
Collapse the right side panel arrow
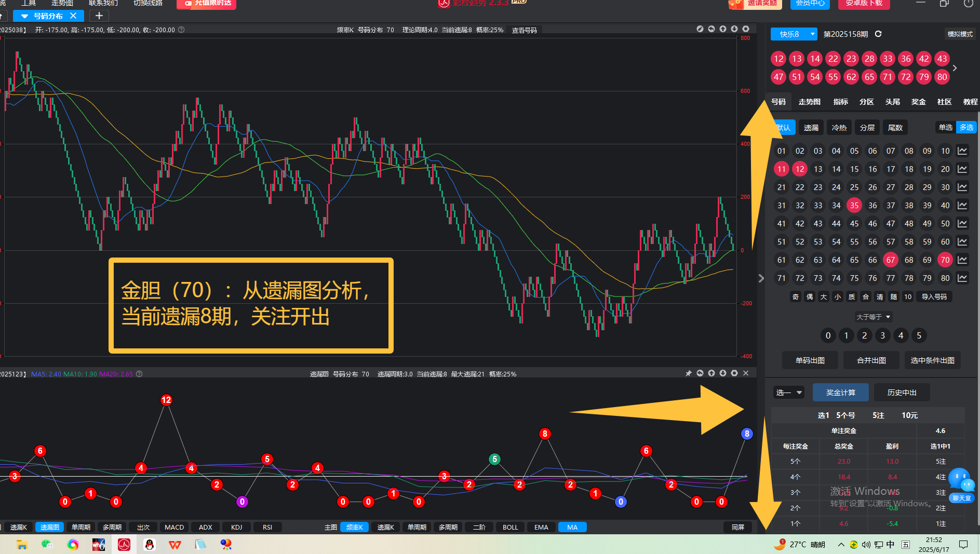761,278
